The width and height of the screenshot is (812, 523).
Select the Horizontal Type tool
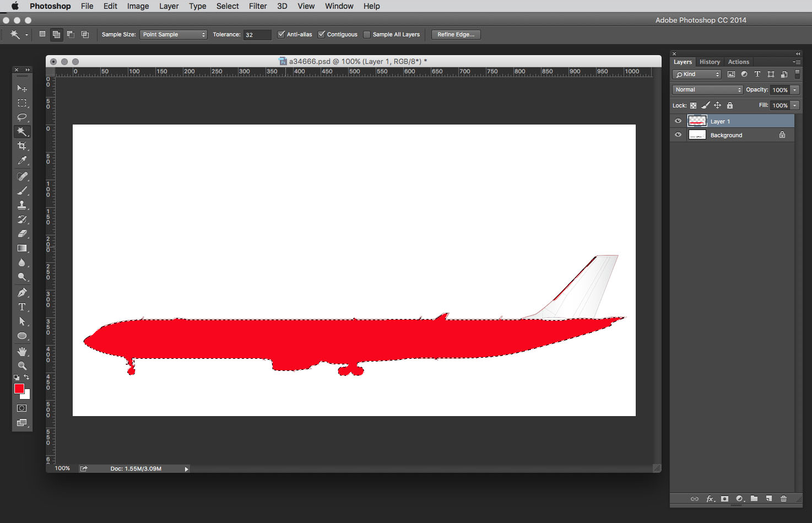click(x=22, y=307)
